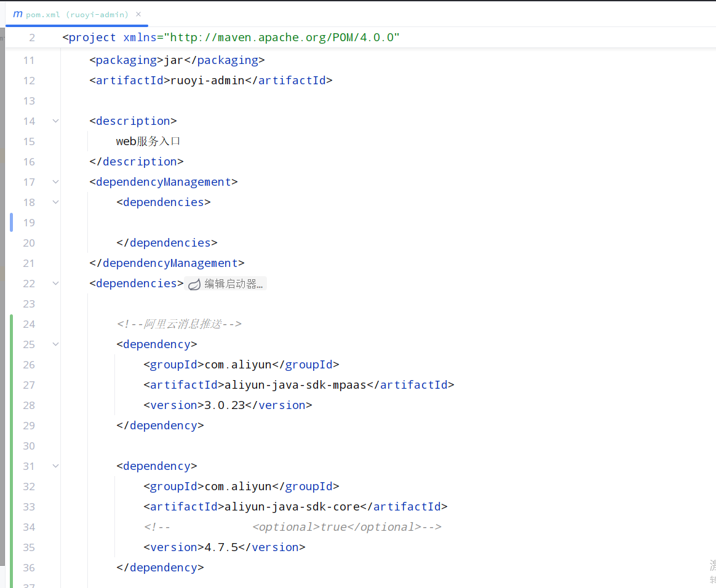716x588 pixels.
Task: Collapse the aliyun-java-sdk-mpaas dependency block
Action: (55, 344)
